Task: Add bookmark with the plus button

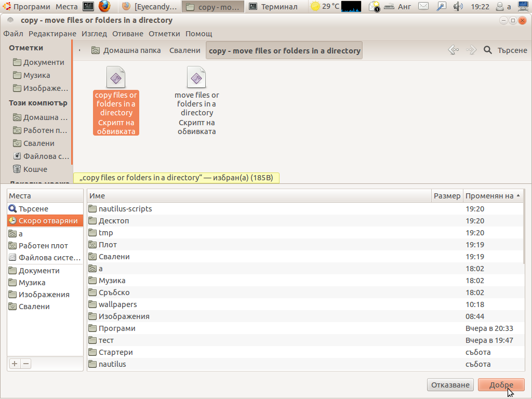Action: tap(15, 364)
